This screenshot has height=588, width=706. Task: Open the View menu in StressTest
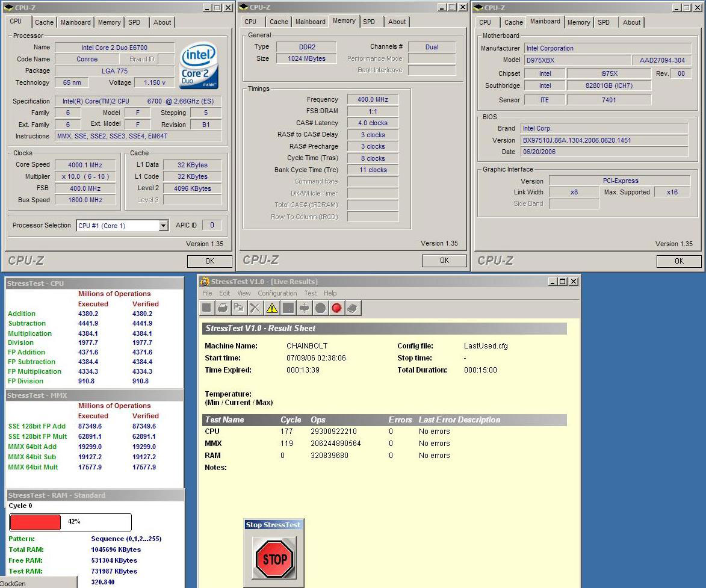(x=244, y=293)
